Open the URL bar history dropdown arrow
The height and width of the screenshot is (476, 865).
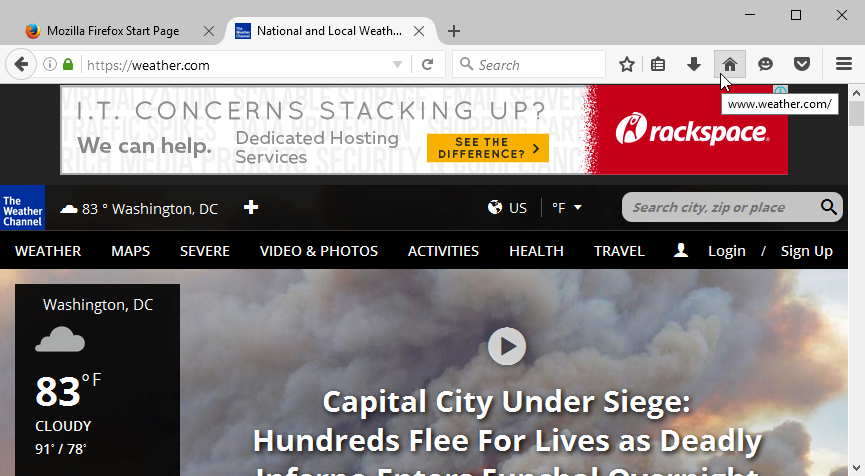coord(397,65)
